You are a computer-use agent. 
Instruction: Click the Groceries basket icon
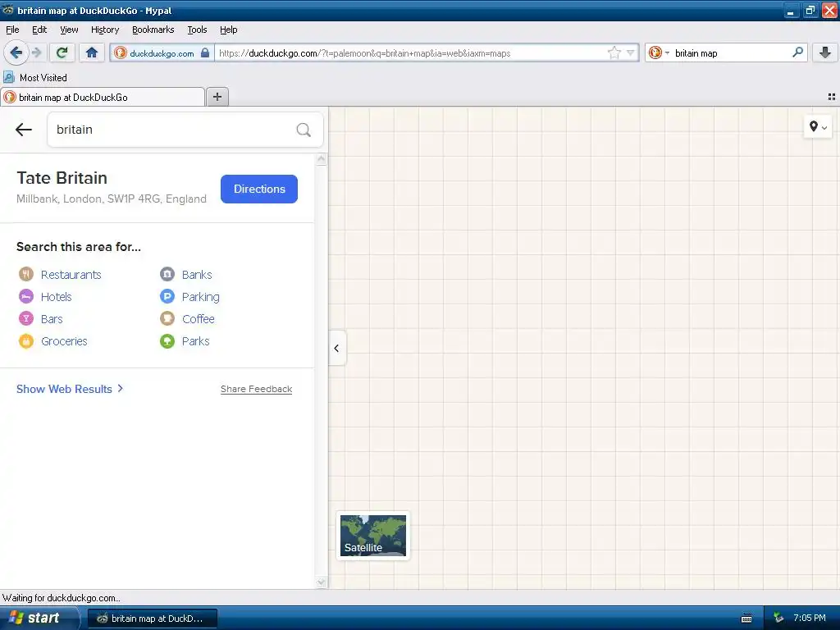(26, 340)
